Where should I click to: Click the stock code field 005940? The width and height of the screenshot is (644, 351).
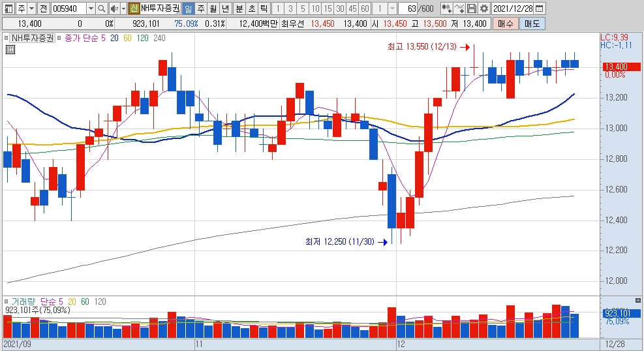[69, 8]
